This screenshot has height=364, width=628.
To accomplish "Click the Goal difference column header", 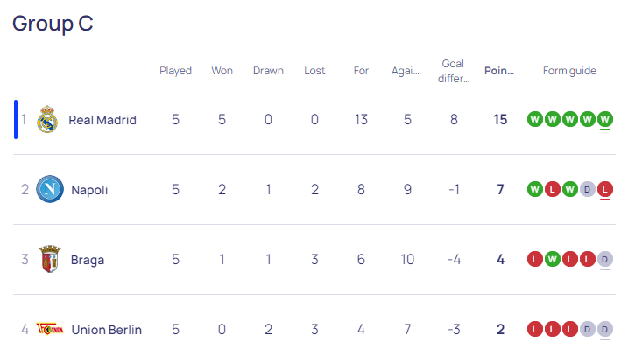I will click(x=454, y=71).
